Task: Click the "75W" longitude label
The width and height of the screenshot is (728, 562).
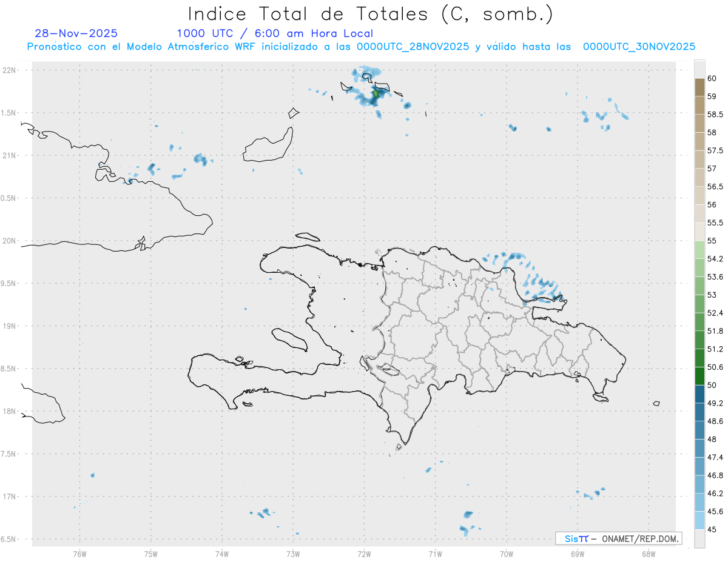Action: pyautogui.click(x=150, y=554)
